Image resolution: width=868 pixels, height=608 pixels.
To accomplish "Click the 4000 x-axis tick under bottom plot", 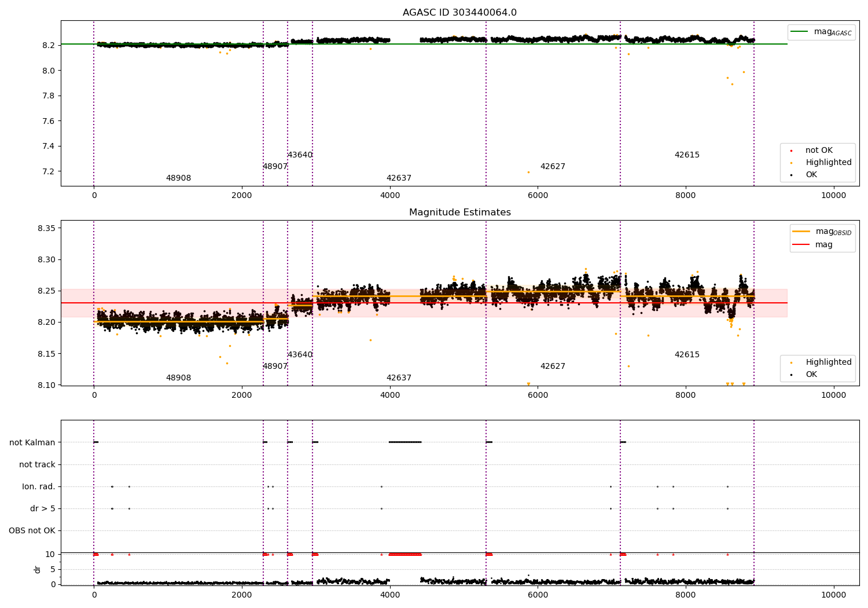I will tap(390, 595).
